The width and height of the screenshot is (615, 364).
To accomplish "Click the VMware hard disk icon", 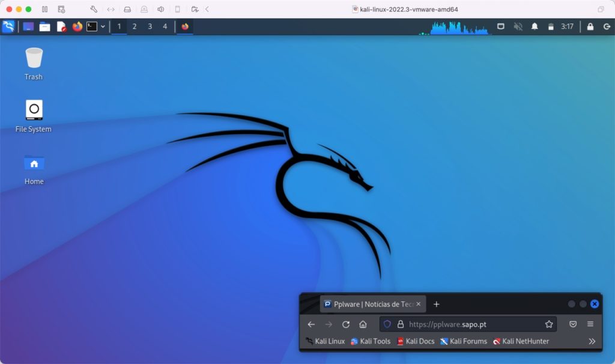I will coord(127,9).
